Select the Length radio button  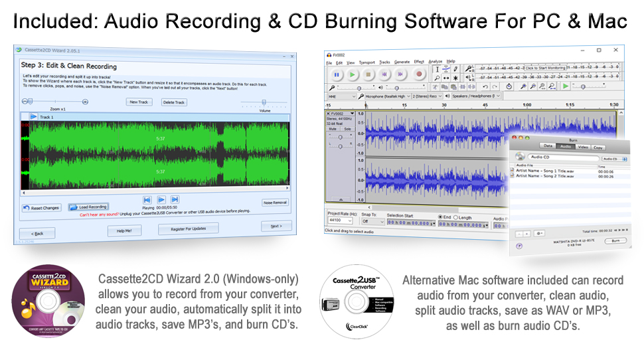(x=455, y=217)
